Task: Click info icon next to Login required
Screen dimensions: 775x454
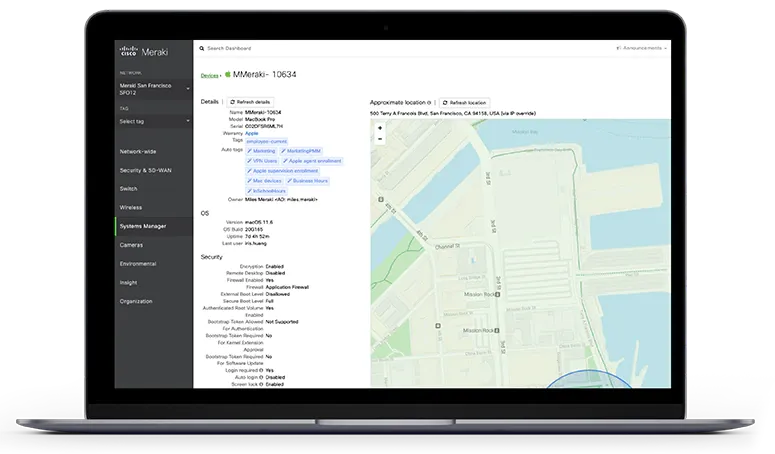Action: [261, 370]
